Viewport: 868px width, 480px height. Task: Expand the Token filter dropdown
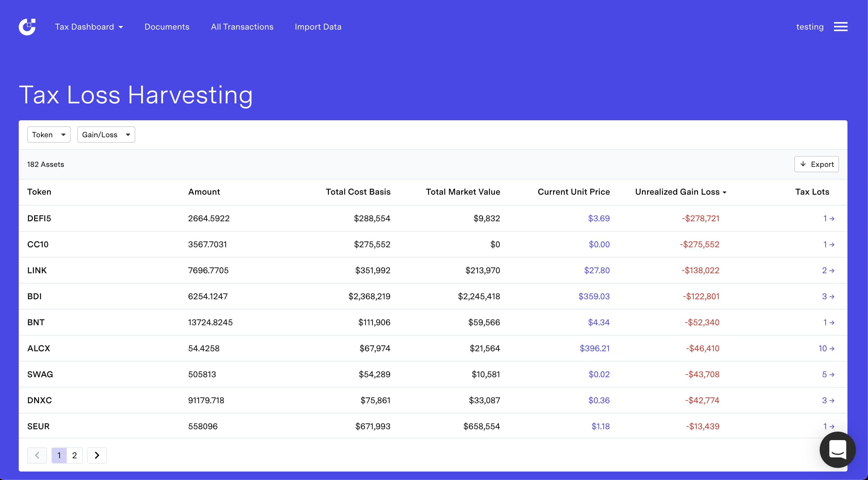[x=49, y=135]
